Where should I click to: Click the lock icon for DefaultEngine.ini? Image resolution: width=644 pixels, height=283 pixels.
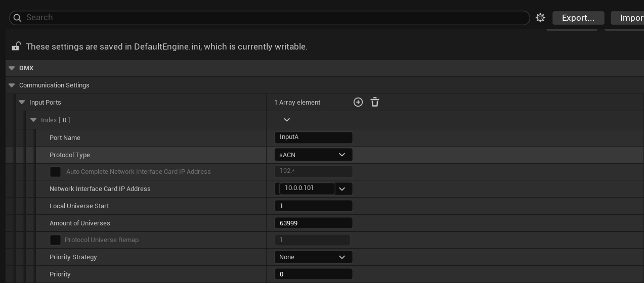click(16, 46)
